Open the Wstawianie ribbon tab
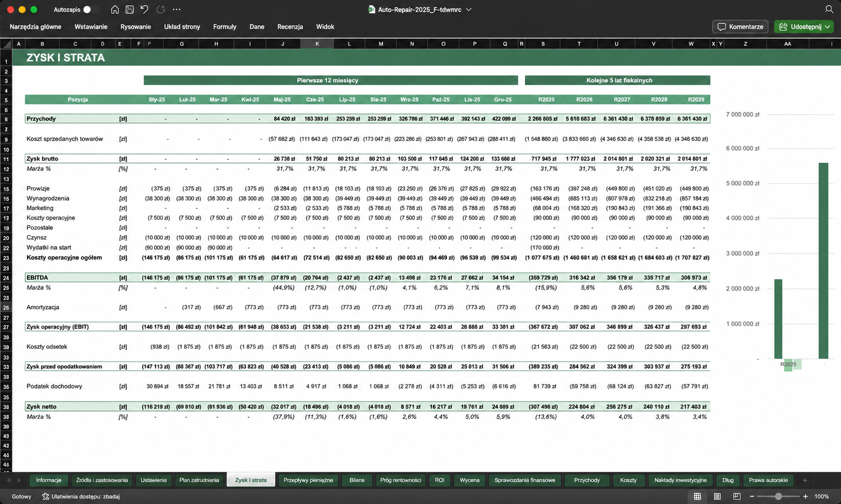The height and width of the screenshot is (504, 841). point(91,26)
